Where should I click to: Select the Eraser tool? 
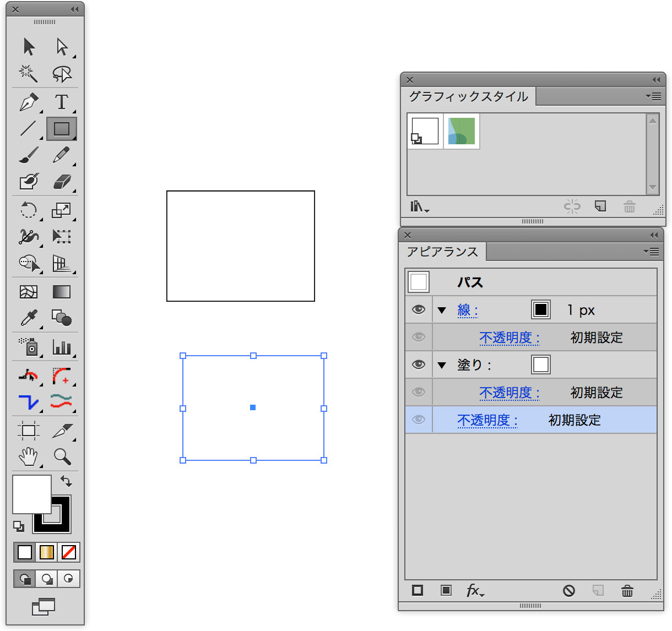click(62, 182)
